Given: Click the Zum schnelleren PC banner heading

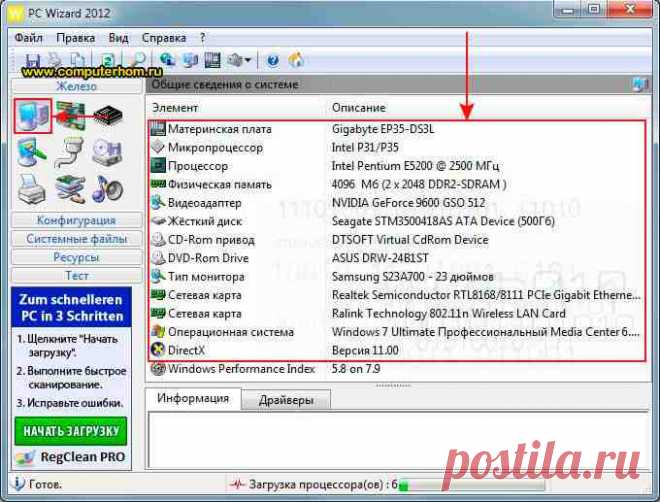Looking at the screenshot, I should pos(71,308).
